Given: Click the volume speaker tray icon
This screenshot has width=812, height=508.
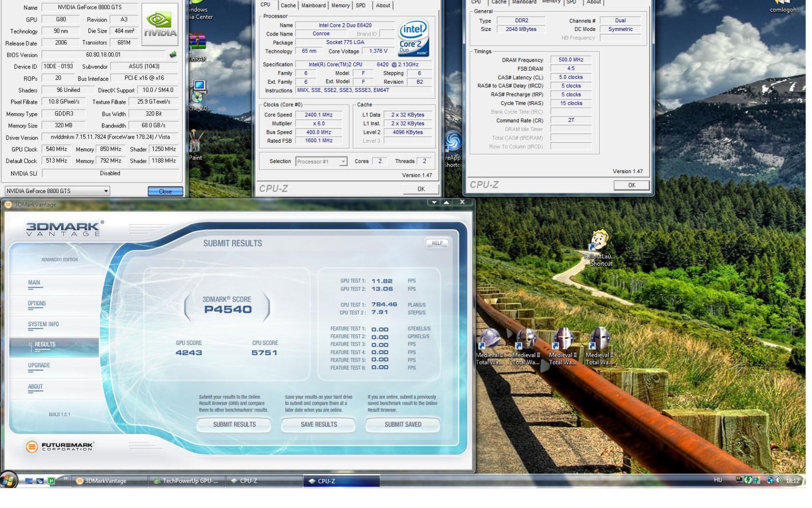Looking at the screenshot, I should click(780, 480).
